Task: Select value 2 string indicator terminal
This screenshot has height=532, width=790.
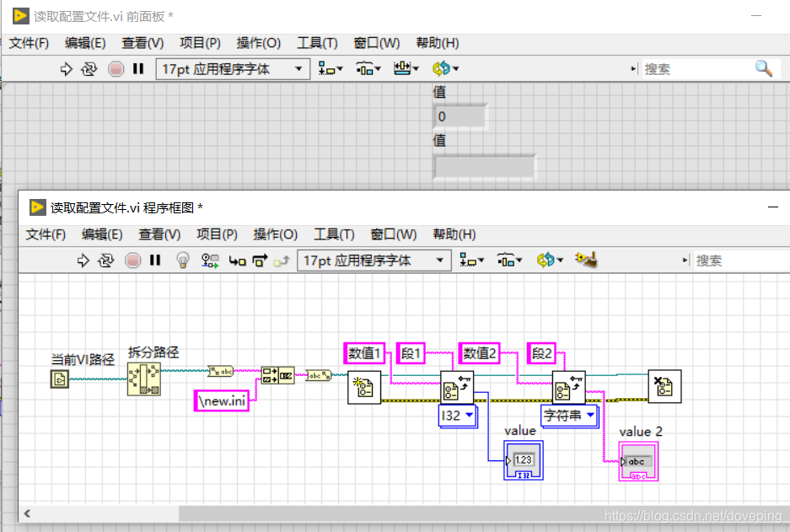Action: pos(638,461)
